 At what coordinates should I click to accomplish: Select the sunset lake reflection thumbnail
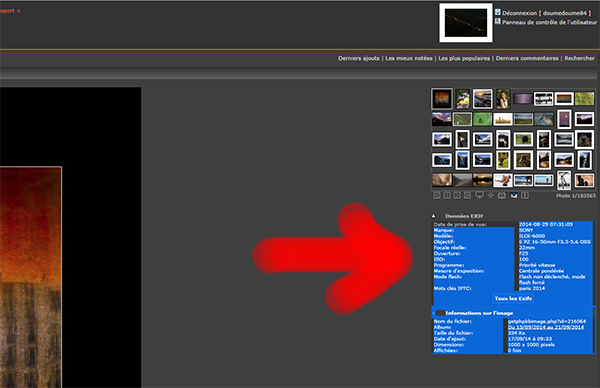(482, 180)
